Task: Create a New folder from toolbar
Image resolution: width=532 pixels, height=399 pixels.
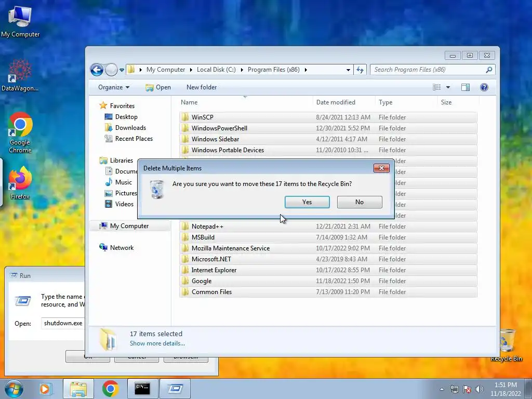Action: [202, 87]
